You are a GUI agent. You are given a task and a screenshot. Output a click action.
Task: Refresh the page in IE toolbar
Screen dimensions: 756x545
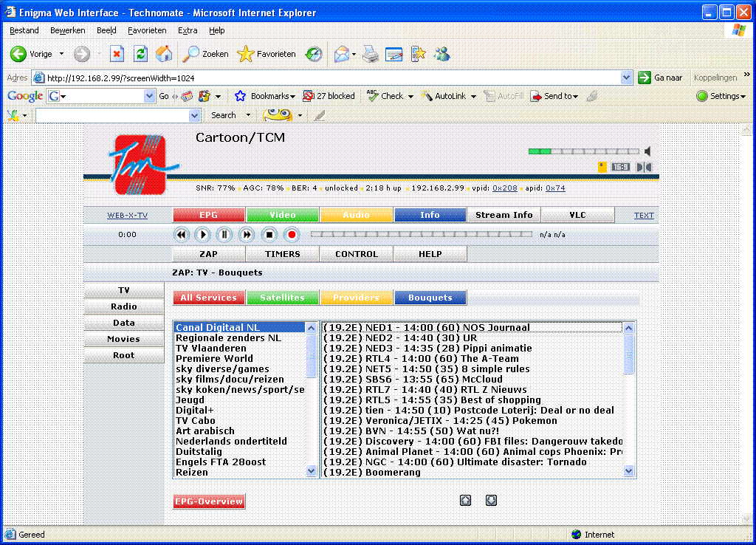coord(140,54)
